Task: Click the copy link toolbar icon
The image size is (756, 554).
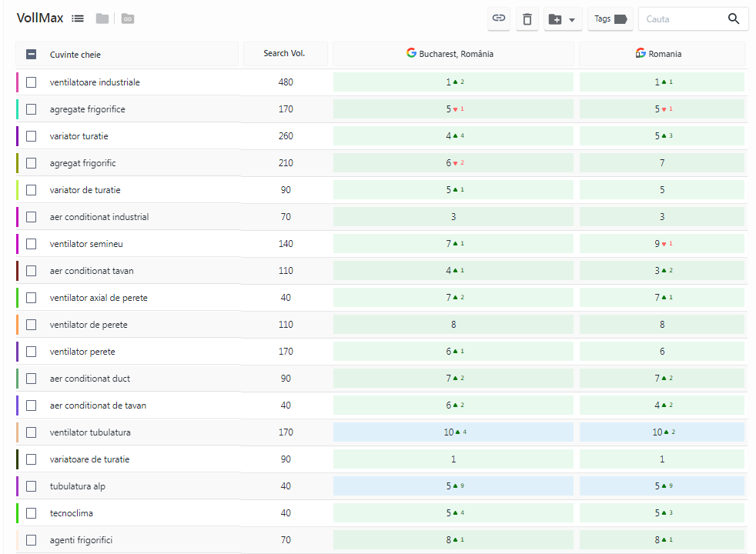Action: [x=498, y=18]
